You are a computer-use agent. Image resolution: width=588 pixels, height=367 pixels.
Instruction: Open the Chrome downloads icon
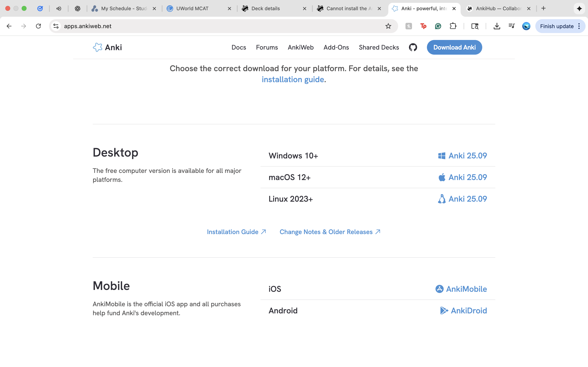tap(497, 26)
